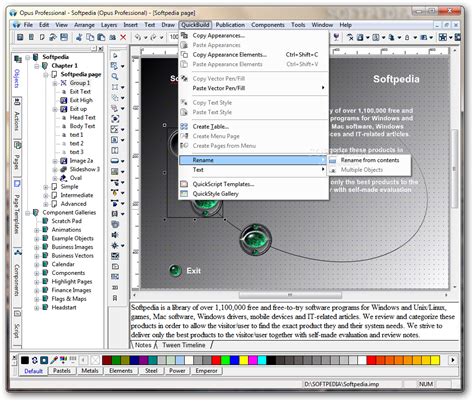Click the Undo arrow icon
This screenshot has width=474, height=402.
coord(138,37)
